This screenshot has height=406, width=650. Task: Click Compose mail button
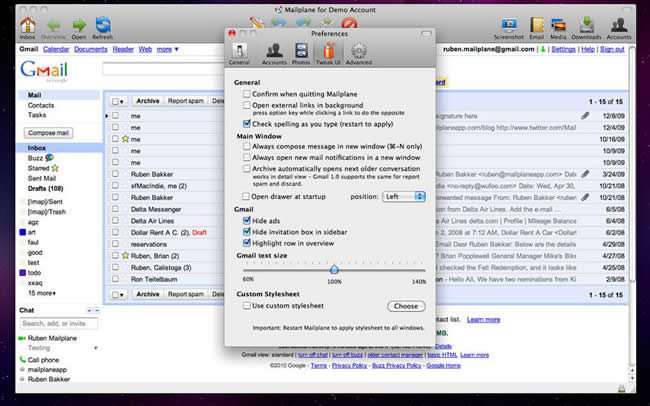point(49,133)
